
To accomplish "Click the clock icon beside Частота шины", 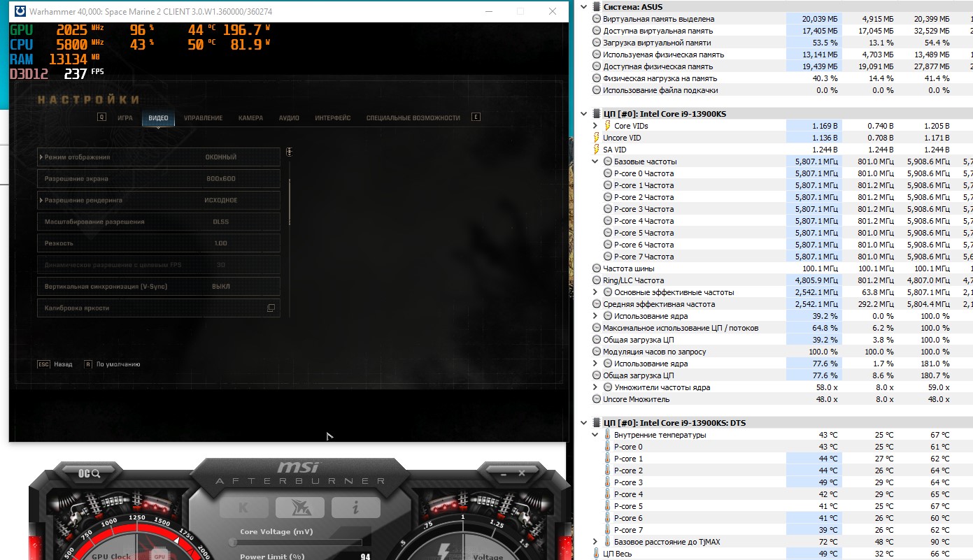I will coord(597,268).
